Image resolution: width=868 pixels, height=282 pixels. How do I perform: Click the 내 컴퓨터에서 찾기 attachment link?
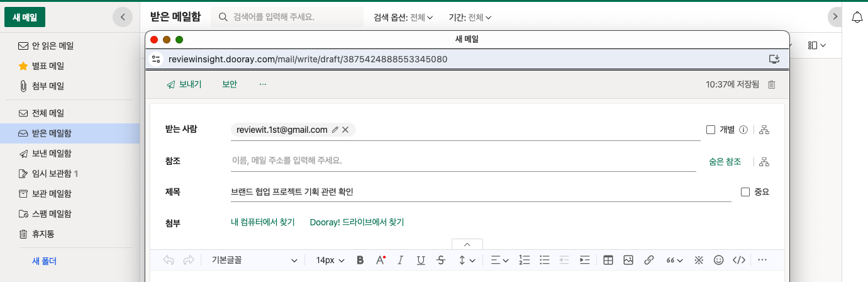263,222
